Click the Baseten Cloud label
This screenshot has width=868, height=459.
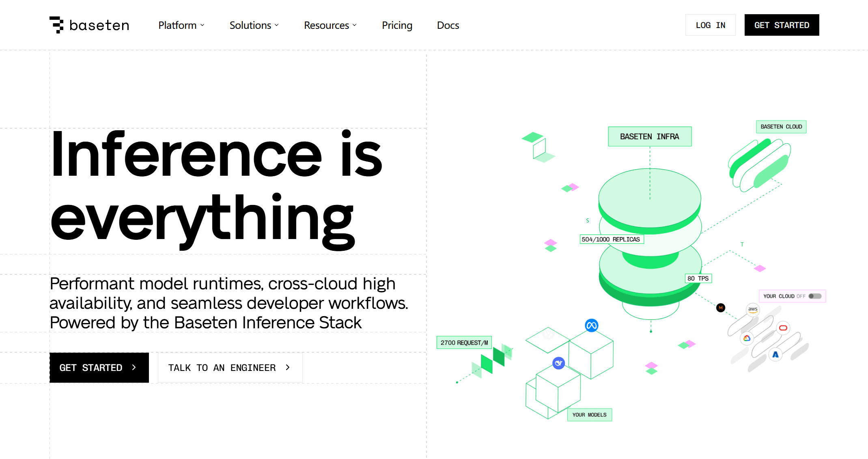781,127
